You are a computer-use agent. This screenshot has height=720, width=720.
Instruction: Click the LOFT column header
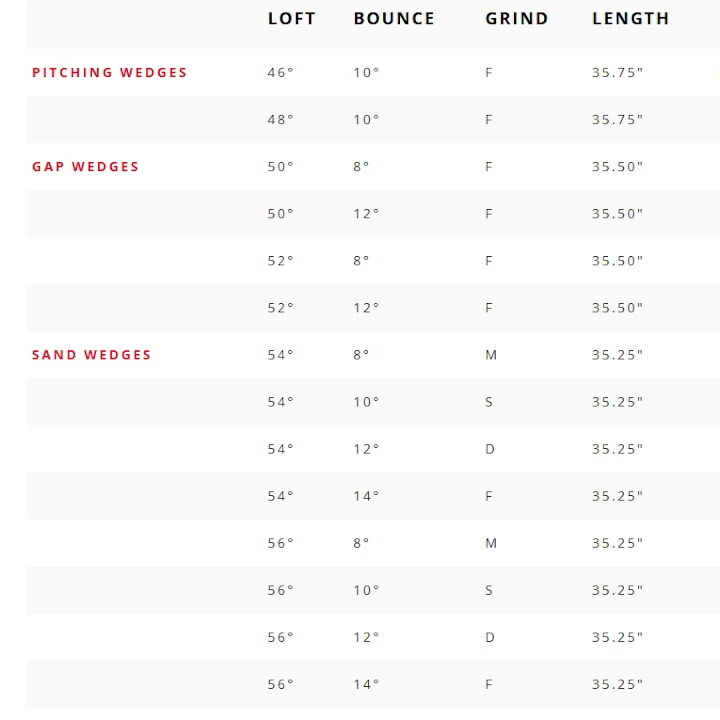click(291, 18)
